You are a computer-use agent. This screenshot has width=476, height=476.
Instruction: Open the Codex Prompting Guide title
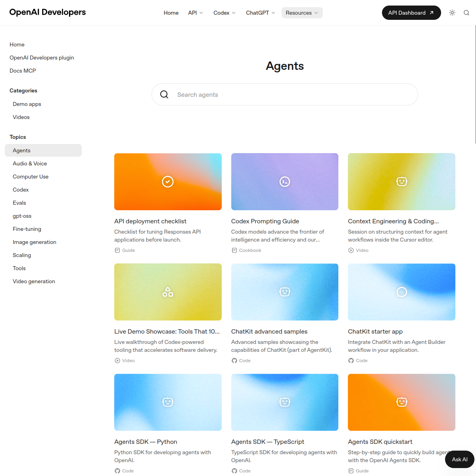(265, 221)
